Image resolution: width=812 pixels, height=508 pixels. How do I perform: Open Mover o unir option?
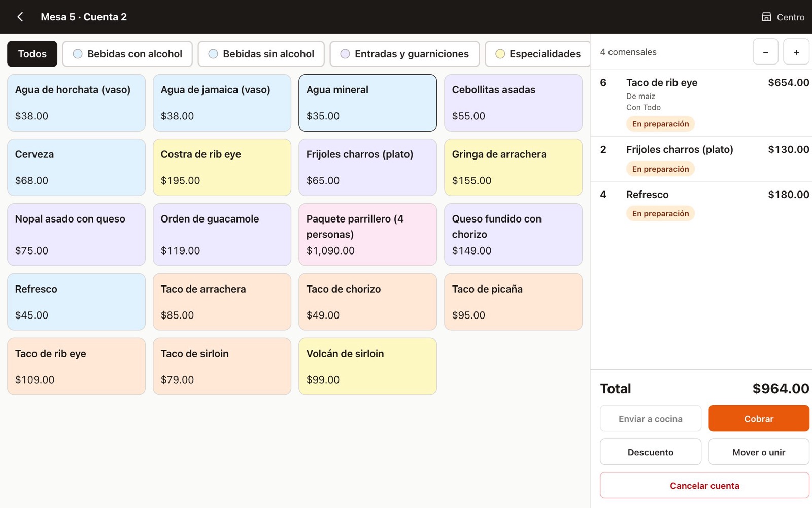pyautogui.click(x=759, y=452)
